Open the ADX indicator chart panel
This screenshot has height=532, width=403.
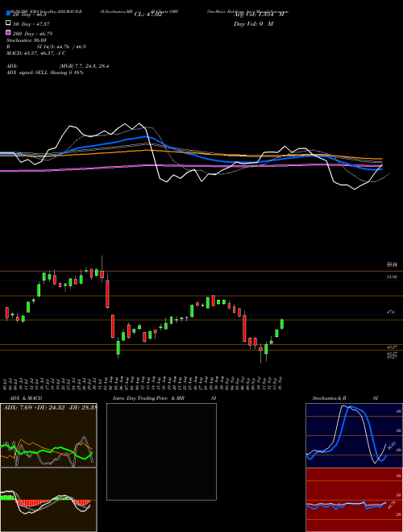[48, 435]
